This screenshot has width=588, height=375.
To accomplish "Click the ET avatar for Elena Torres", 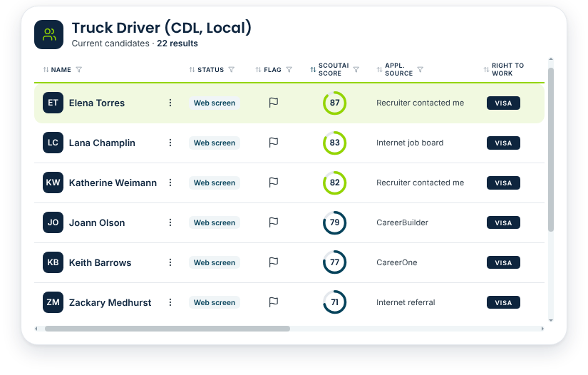I will click(x=53, y=103).
